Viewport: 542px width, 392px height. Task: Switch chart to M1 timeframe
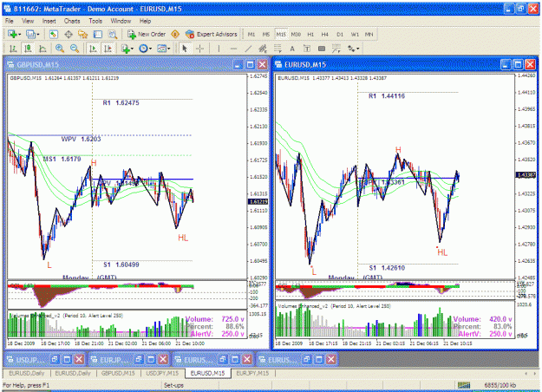pos(251,34)
